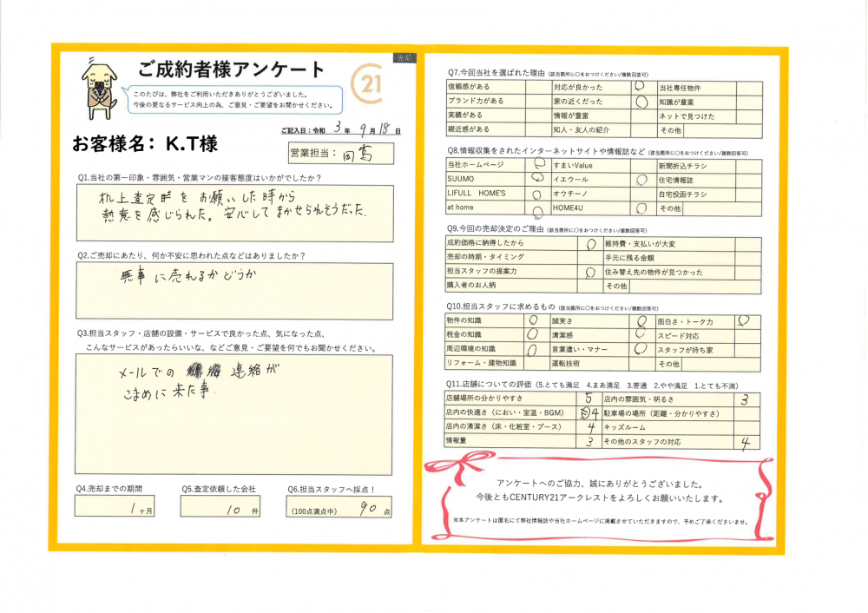The image size is (868, 613).
Task: Select the empty rating cell for キッズルーム
Action: [747, 428]
